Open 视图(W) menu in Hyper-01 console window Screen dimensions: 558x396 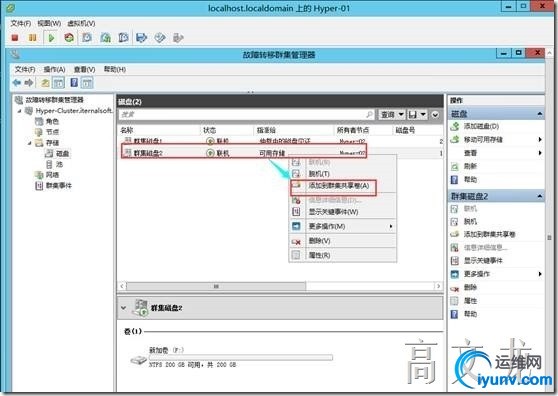coord(49,23)
